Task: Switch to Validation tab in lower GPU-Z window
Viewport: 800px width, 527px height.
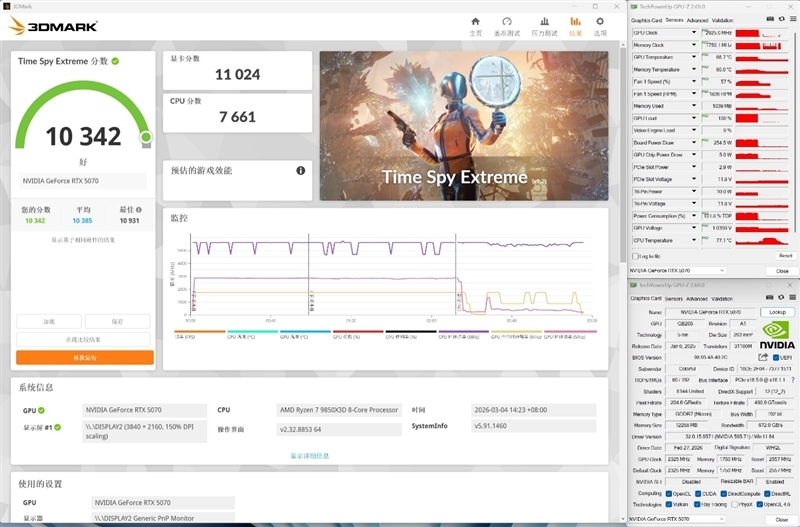Action: [x=722, y=298]
